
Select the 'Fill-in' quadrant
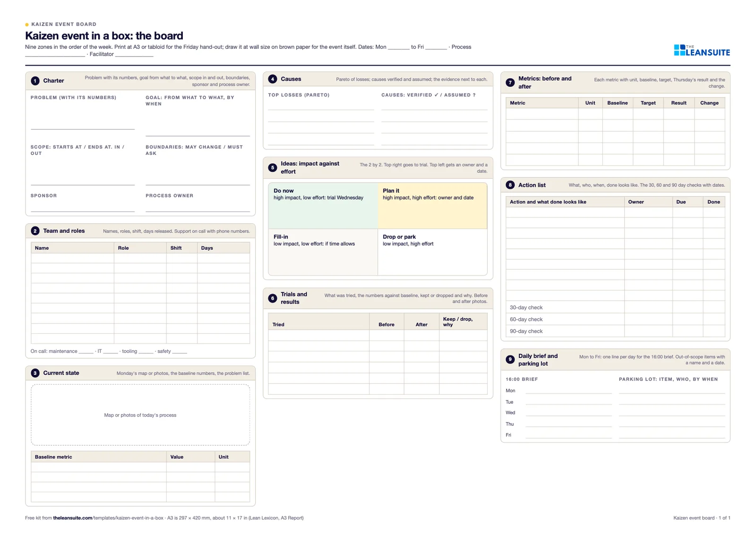pyautogui.click(x=323, y=252)
